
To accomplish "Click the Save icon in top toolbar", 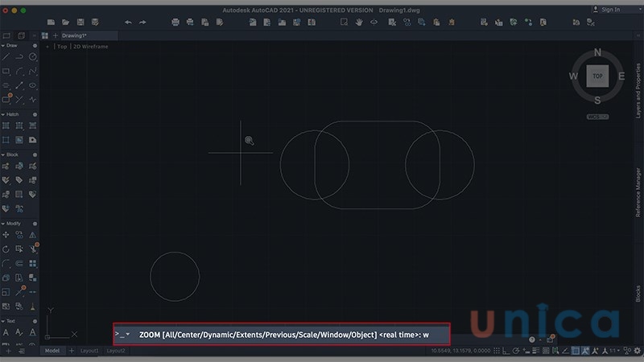I will 81,22.
